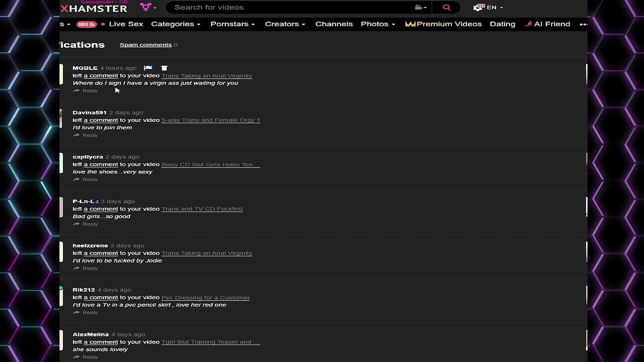The width and height of the screenshot is (644, 362).
Task: Click the avatar thumbnail beside Rik212
Action: (x=61, y=296)
